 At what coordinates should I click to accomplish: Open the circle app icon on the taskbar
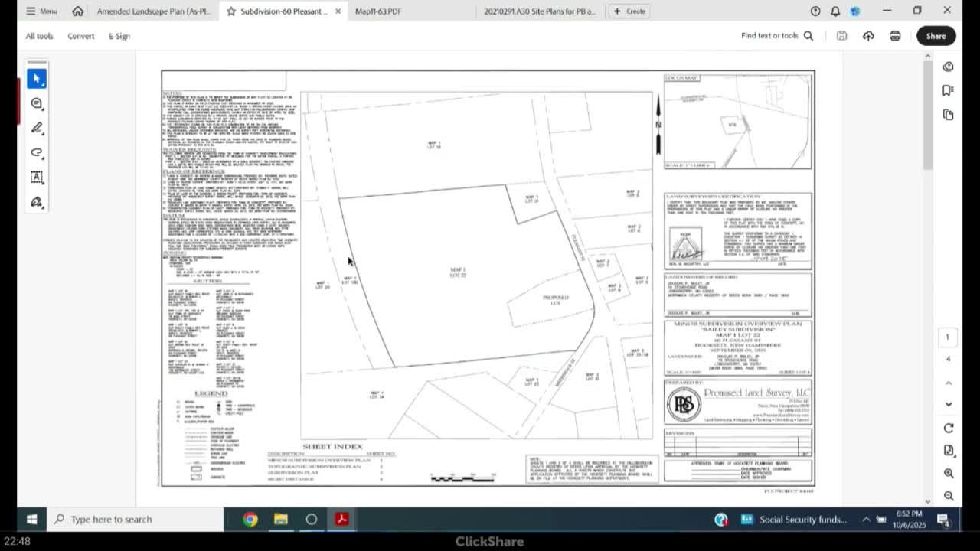coord(312,520)
